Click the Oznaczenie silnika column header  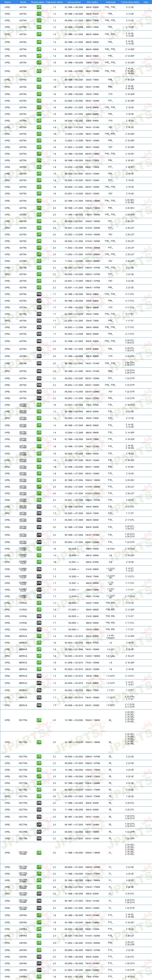coord(130,2)
